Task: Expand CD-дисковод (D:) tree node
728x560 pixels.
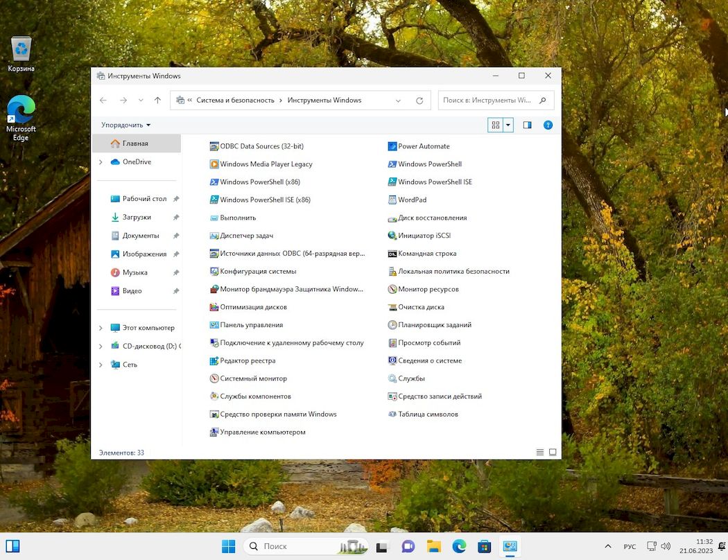Action: pos(101,346)
